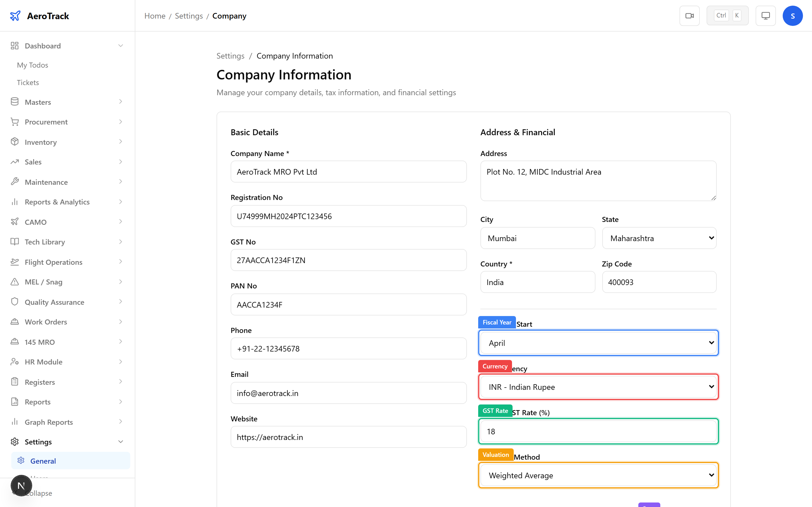The image size is (812, 507).
Task: Click into the Company Name field
Action: [348, 172]
